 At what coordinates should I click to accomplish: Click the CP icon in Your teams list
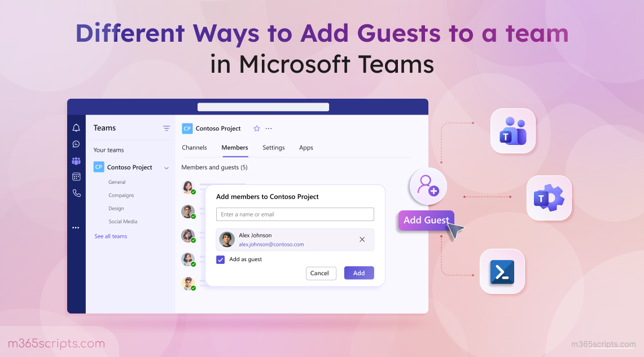click(99, 167)
